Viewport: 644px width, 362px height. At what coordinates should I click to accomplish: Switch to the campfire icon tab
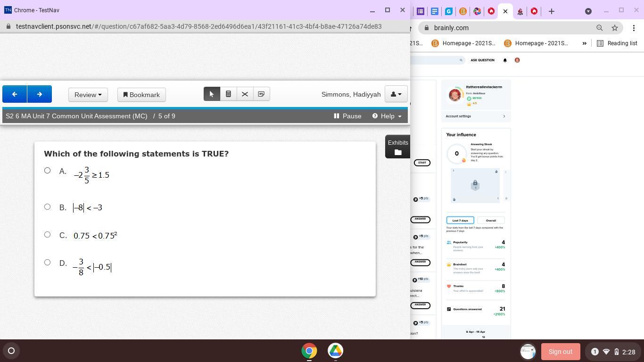coord(520,11)
